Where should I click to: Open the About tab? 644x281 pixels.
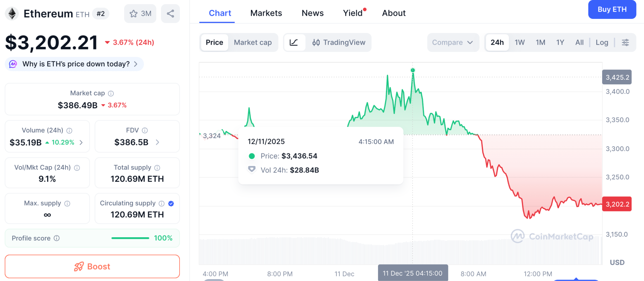394,13
